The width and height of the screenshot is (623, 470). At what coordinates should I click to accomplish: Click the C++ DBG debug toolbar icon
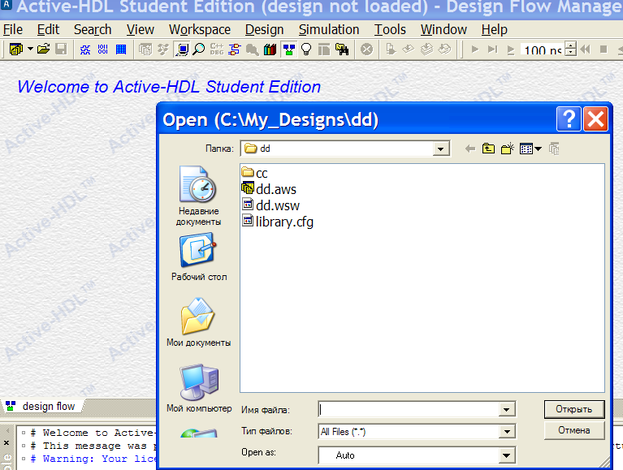217,49
